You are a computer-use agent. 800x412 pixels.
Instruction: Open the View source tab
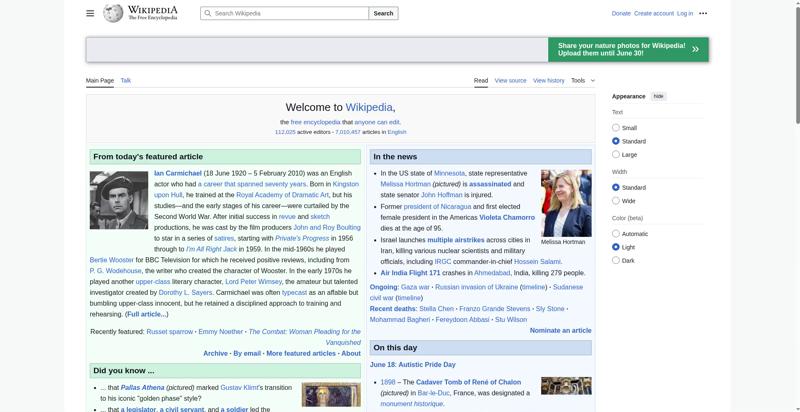(510, 81)
